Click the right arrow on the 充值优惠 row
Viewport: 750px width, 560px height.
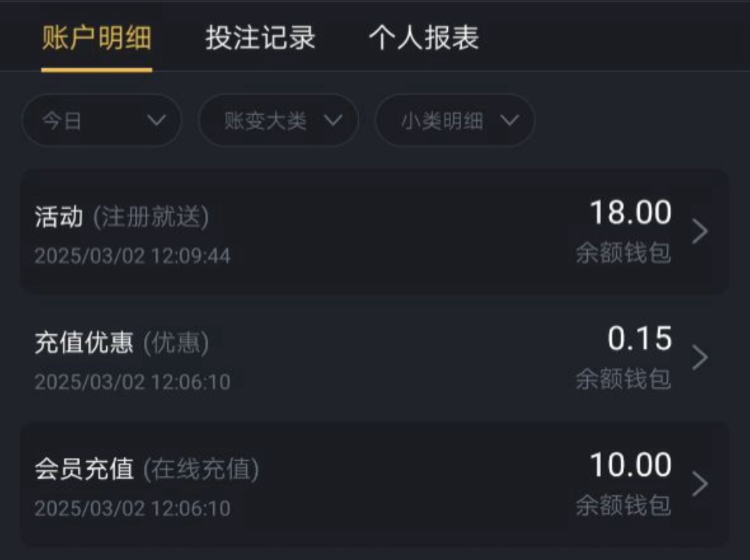(699, 358)
